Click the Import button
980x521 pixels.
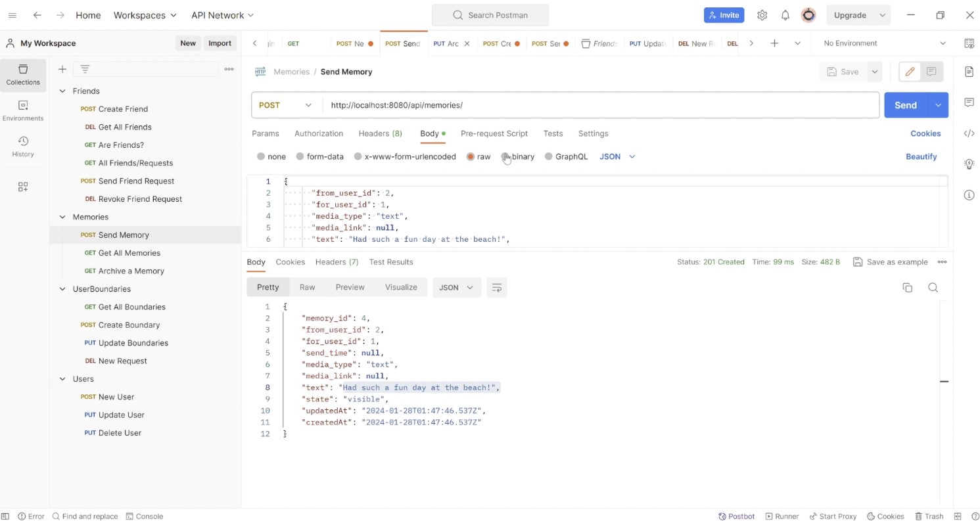[220, 43]
